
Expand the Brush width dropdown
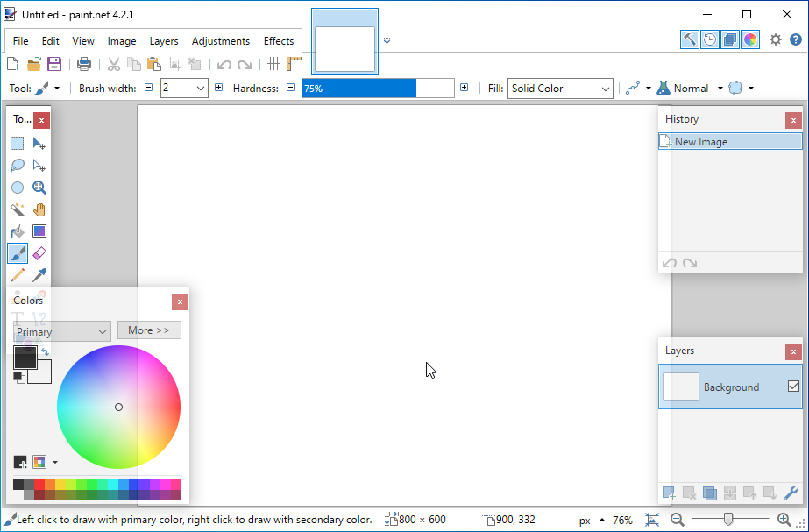[x=201, y=89]
